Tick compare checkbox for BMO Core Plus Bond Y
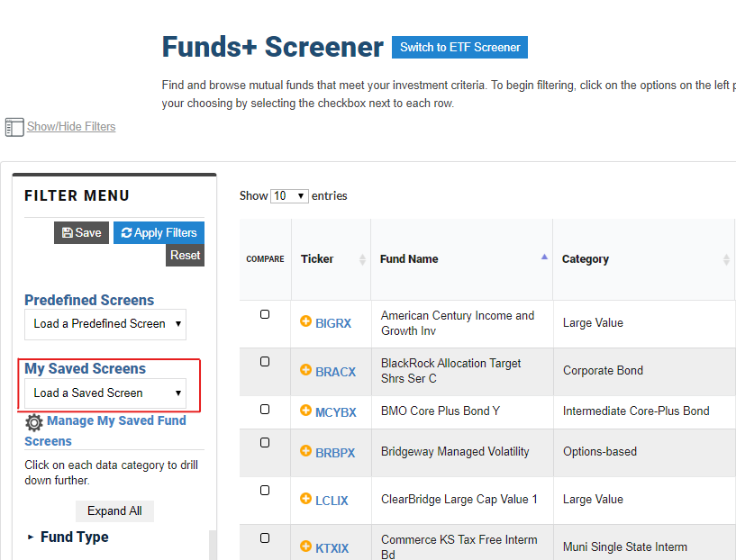The height and width of the screenshot is (560, 736). coord(265,410)
